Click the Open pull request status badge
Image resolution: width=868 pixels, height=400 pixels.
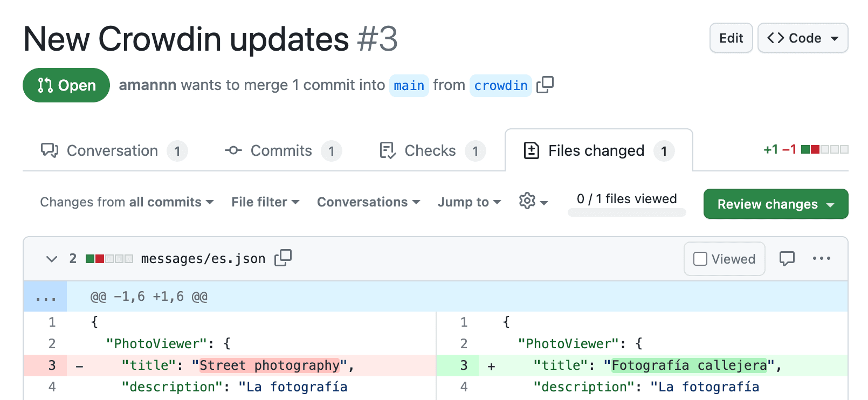click(66, 85)
